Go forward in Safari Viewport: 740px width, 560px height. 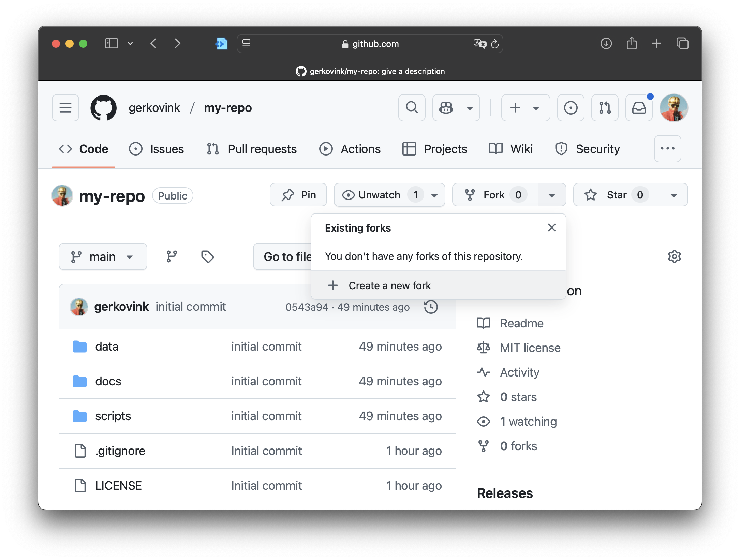(x=177, y=44)
